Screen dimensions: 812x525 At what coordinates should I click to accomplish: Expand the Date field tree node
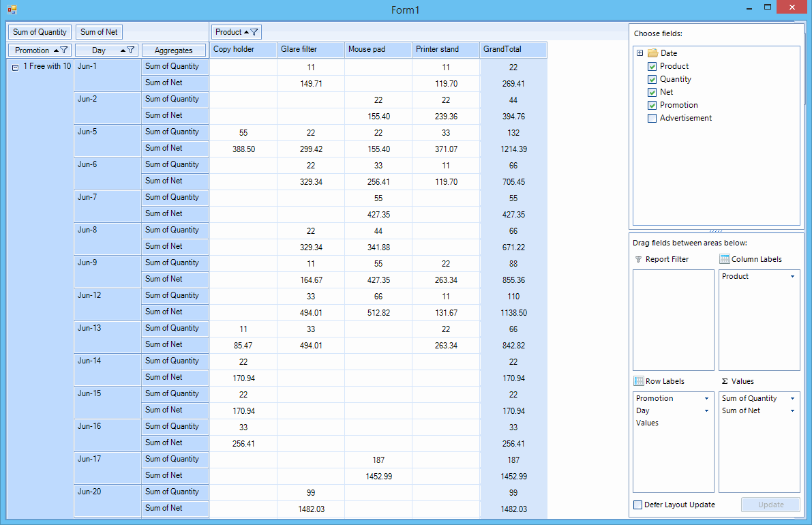[640, 52]
